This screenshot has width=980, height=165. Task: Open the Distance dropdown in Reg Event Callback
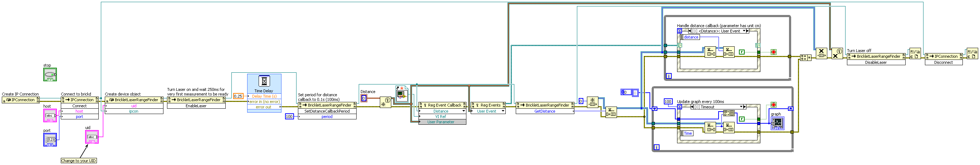(x=464, y=111)
